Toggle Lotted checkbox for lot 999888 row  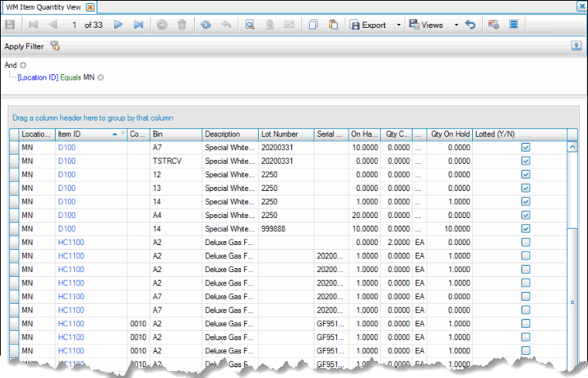tap(525, 229)
